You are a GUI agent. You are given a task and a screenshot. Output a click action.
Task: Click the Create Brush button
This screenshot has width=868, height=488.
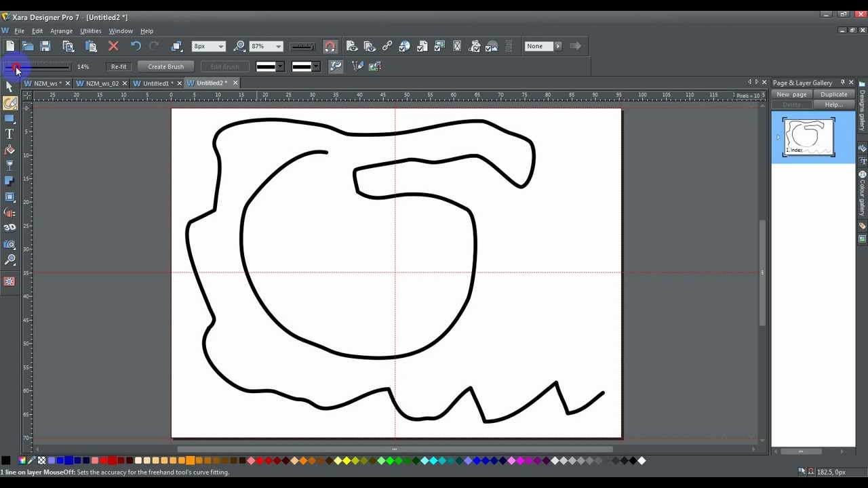(x=165, y=66)
